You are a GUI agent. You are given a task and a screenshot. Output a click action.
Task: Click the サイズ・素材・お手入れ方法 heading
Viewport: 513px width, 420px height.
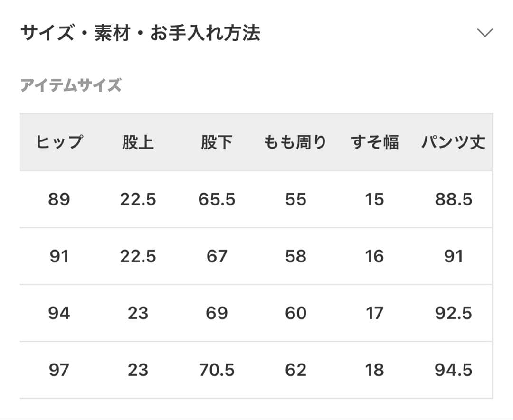click(140, 34)
